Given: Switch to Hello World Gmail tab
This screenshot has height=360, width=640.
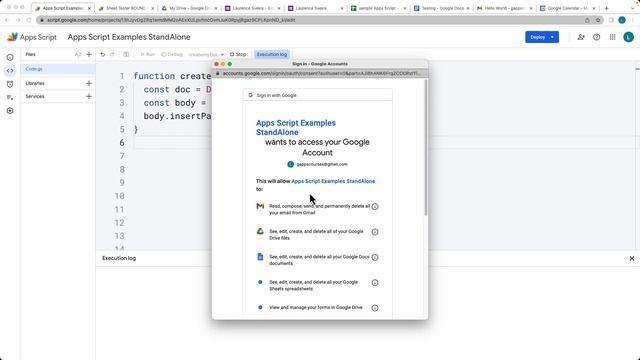Looking at the screenshot, I should [505, 8].
